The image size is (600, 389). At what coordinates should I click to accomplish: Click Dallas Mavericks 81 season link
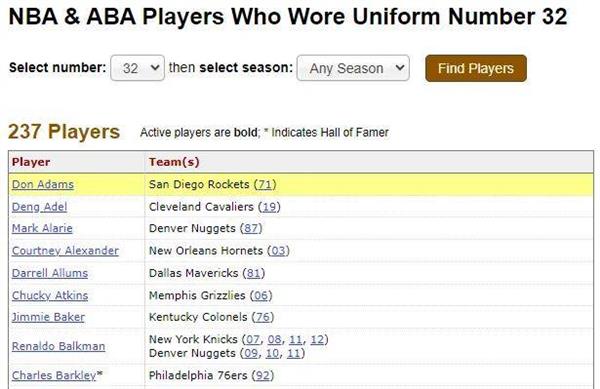[254, 273]
